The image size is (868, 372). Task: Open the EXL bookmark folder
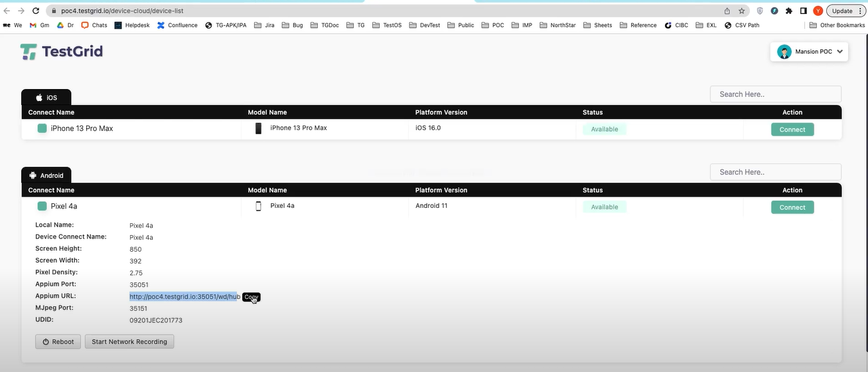tap(706, 25)
